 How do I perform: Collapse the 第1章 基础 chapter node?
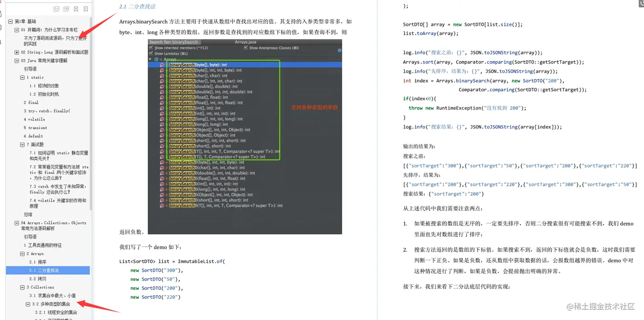[11, 21]
